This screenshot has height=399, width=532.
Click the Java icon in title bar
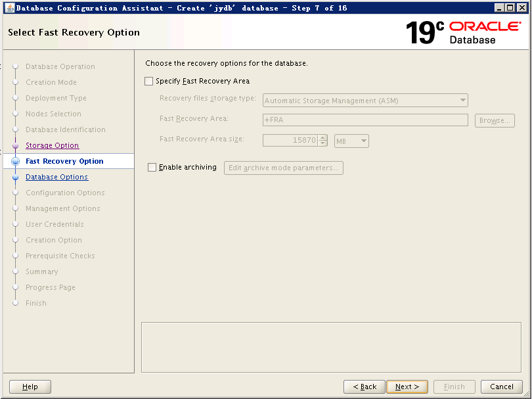10,7
